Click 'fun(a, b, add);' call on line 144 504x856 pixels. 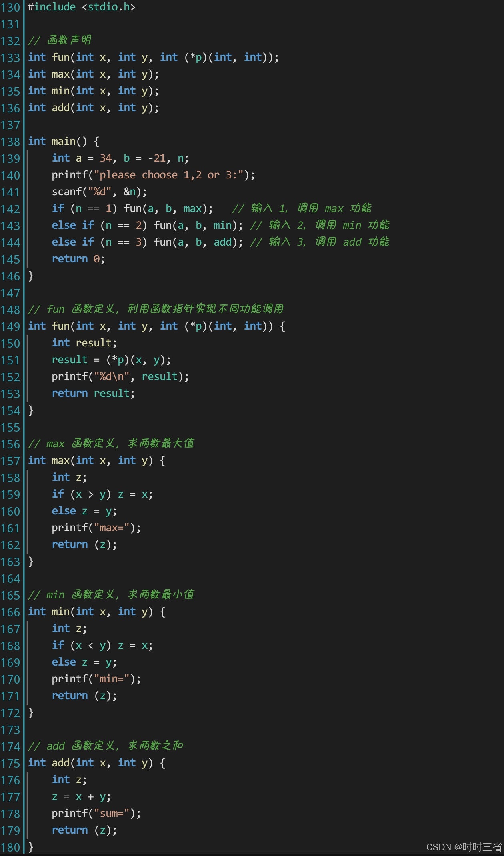198,242
